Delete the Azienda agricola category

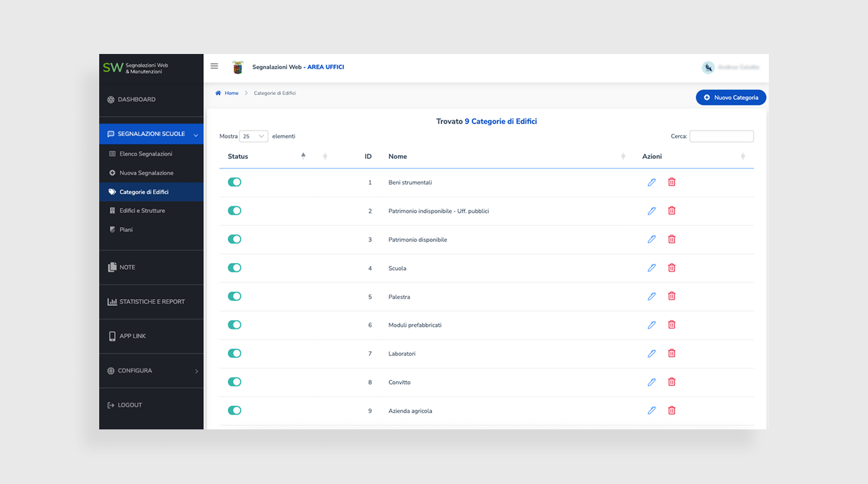point(671,411)
